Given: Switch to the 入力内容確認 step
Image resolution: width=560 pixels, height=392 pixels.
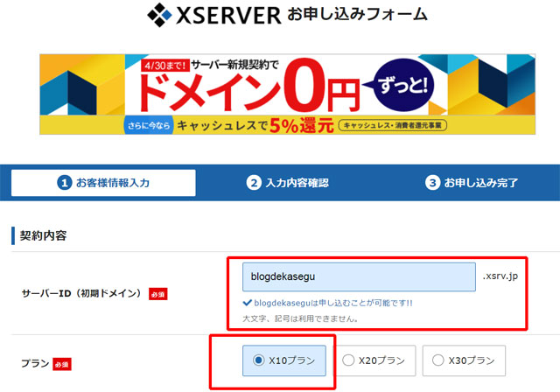Looking at the screenshot, I should [x=287, y=183].
